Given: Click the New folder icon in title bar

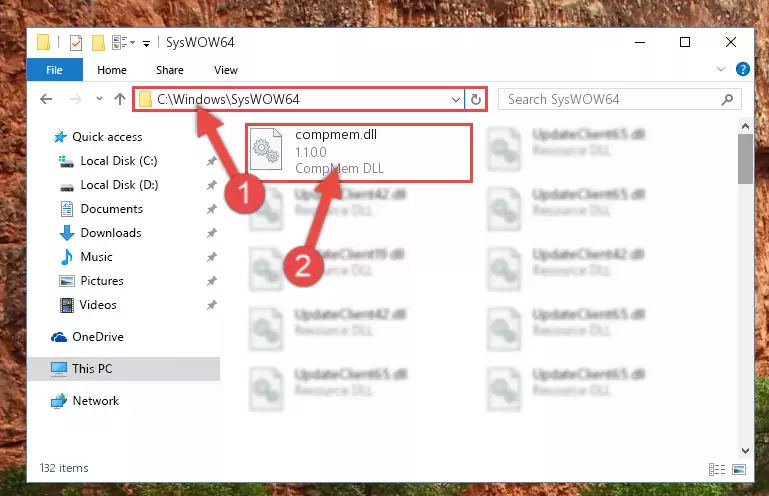Looking at the screenshot, I should (98, 43).
